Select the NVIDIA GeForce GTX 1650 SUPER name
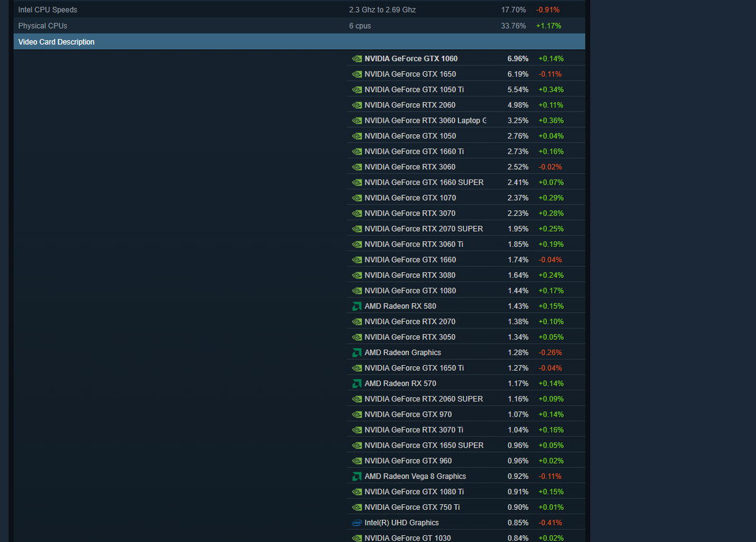The width and height of the screenshot is (756, 542). pos(424,446)
